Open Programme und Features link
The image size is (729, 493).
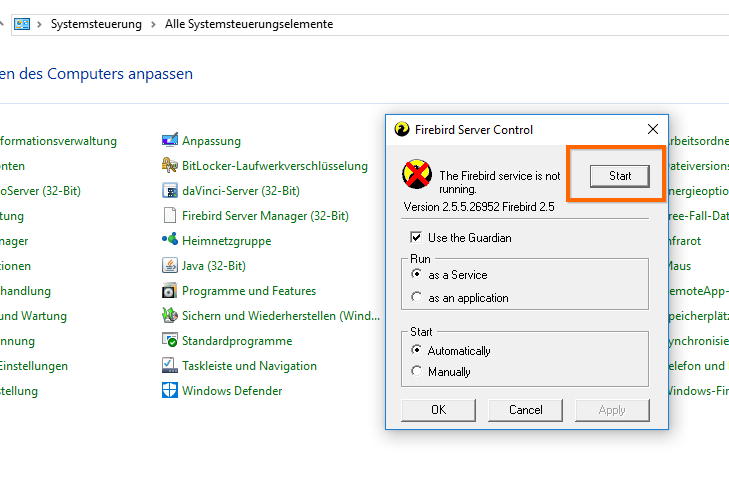tap(249, 291)
